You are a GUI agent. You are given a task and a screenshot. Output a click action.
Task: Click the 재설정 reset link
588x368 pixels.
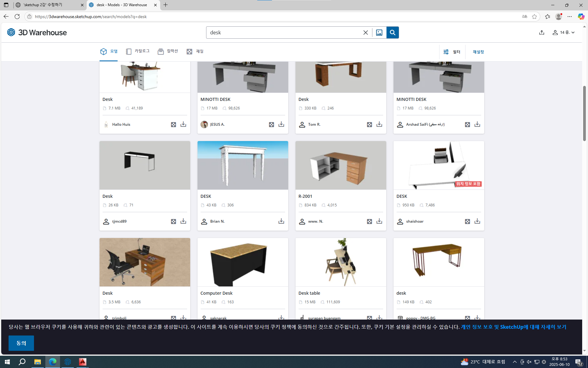pos(478,52)
